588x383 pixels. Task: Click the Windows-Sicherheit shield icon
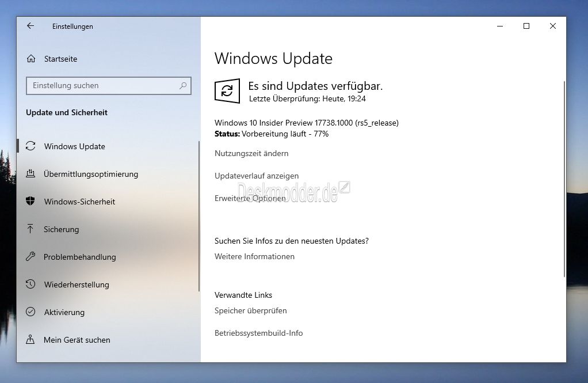30,201
